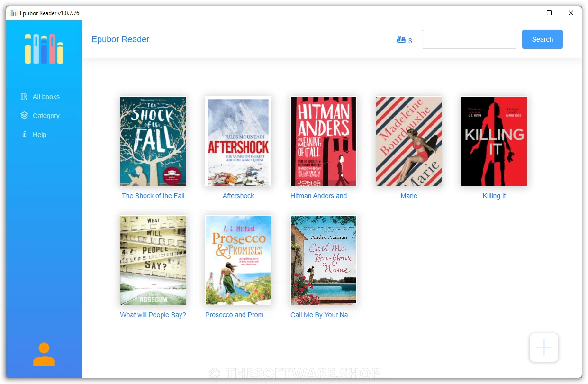The height and width of the screenshot is (384, 588).
Task: Add a book with the plus button
Action: tap(544, 347)
